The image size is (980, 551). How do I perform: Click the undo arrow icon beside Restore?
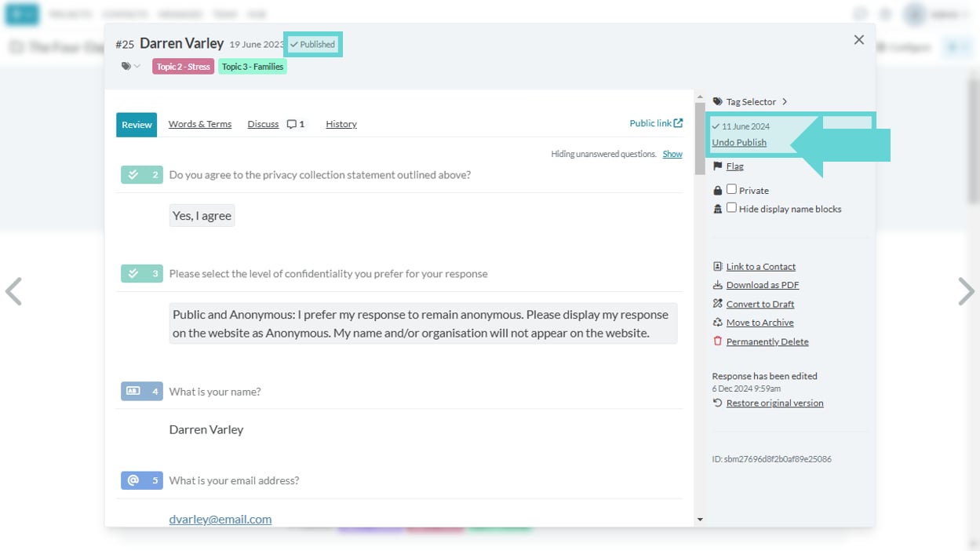(717, 403)
